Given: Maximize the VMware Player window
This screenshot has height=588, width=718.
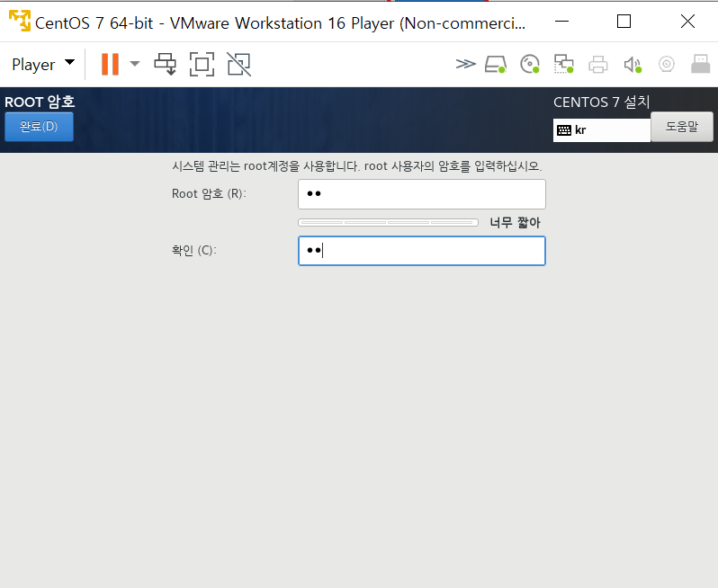Looking at the screenshot, I should (624, 21).
